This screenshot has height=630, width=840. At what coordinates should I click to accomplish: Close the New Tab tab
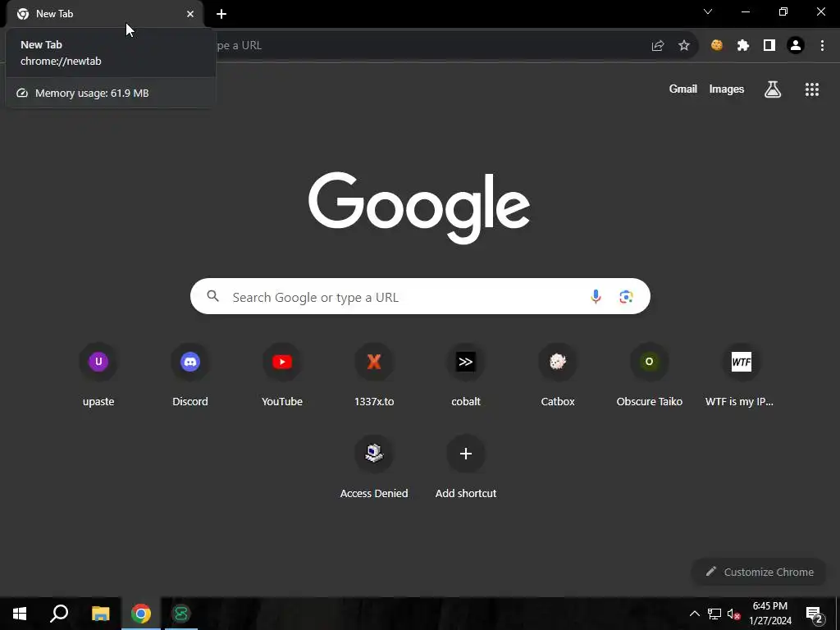[190, 14]
